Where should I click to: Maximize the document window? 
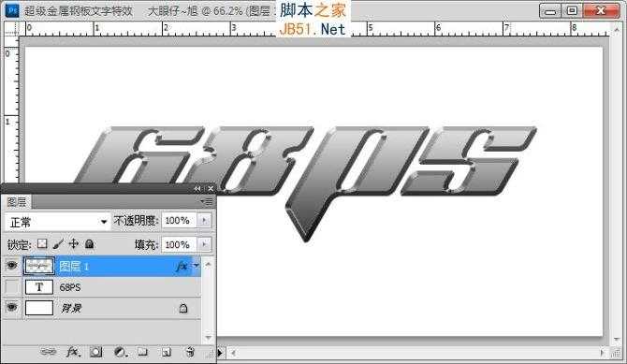click(x=572, y=11)
